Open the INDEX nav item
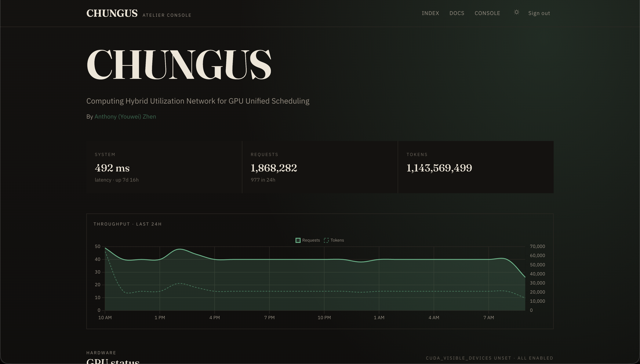Image resolution: width=640 pixels, height=364 pixels. point(430,13)
